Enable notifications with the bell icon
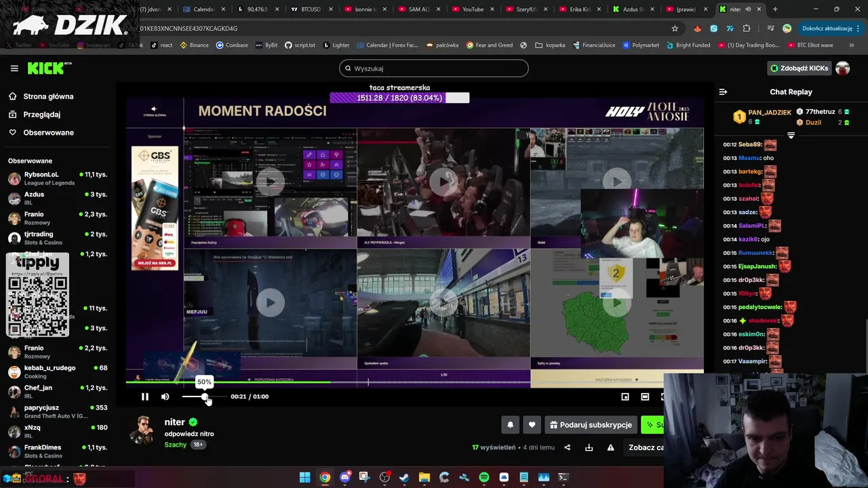This screenshot has width=868, height=488. (x=511, y=425)
